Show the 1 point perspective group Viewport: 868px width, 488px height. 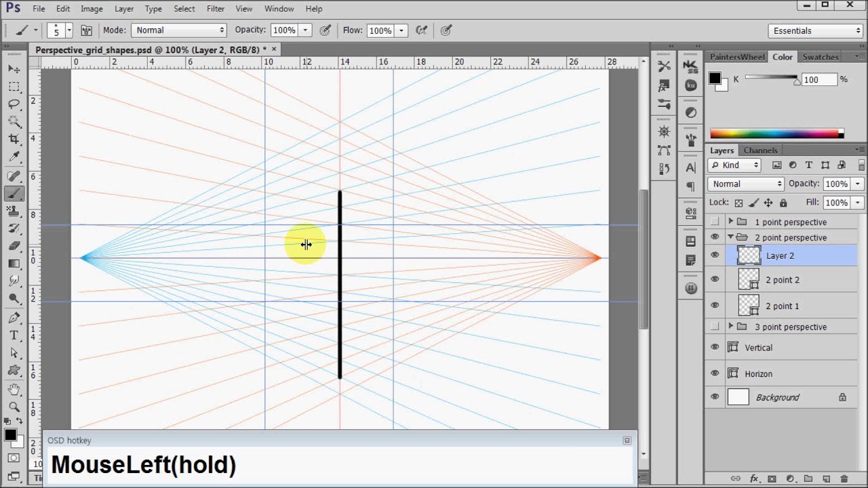click(714, 222)
